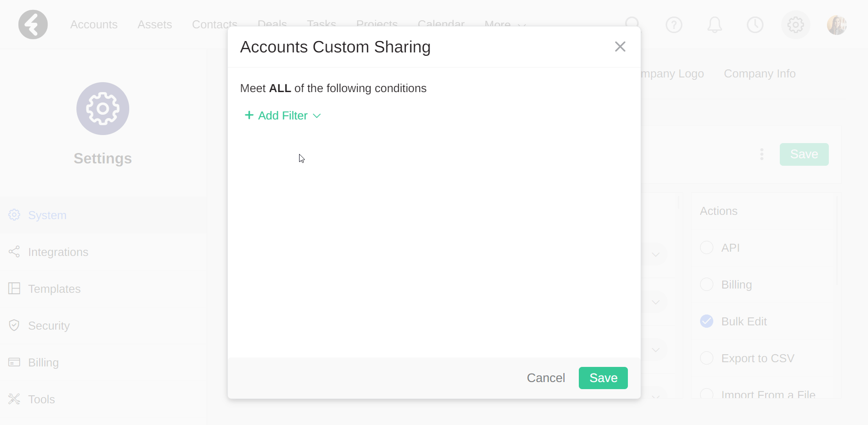Expand the Add Filter dropdown chevron
The width and height of the screenshot is (868, 425).
click(x=317, y=116)
